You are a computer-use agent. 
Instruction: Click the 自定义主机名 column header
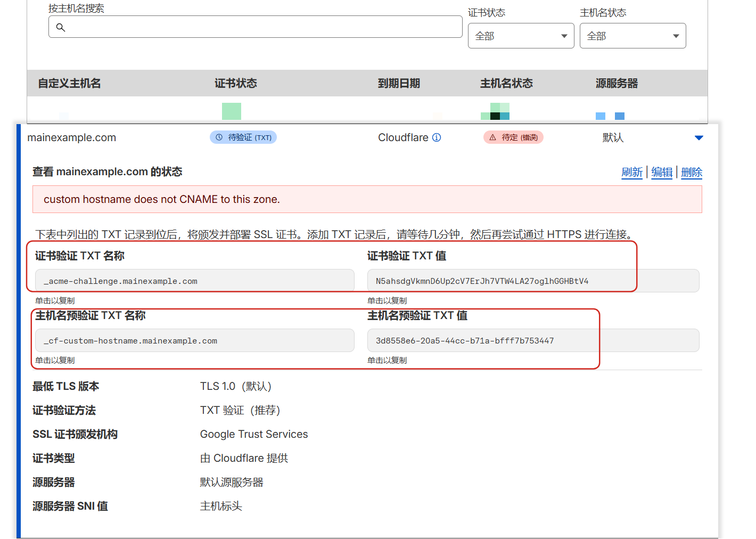[69, 83]
